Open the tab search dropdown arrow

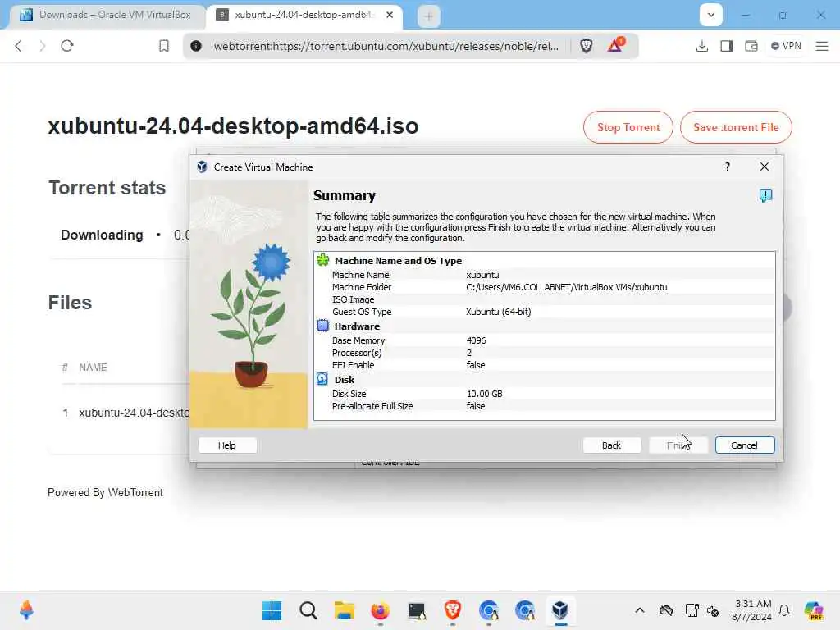[711, 15]
